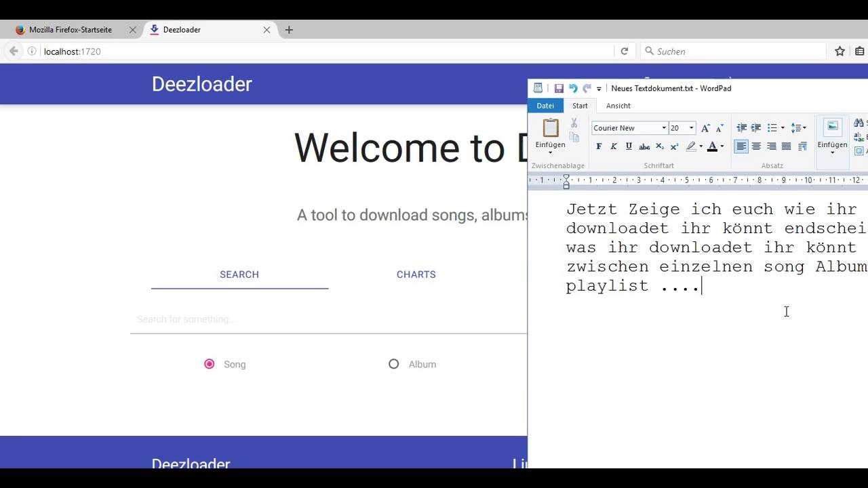This screenshot has height=488, width=868.
Task: Open the Courier New font dropdown
Action: point(663,128)
